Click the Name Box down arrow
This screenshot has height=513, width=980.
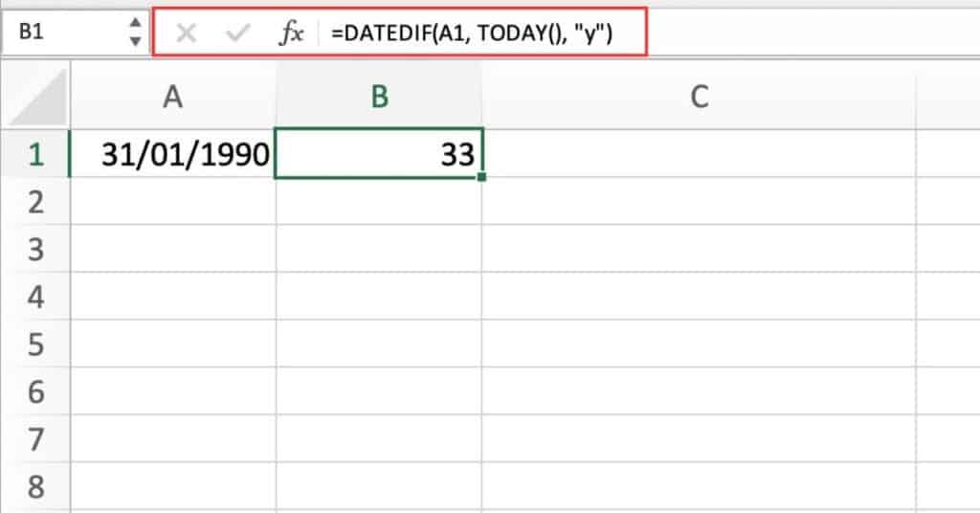[135, 41]
